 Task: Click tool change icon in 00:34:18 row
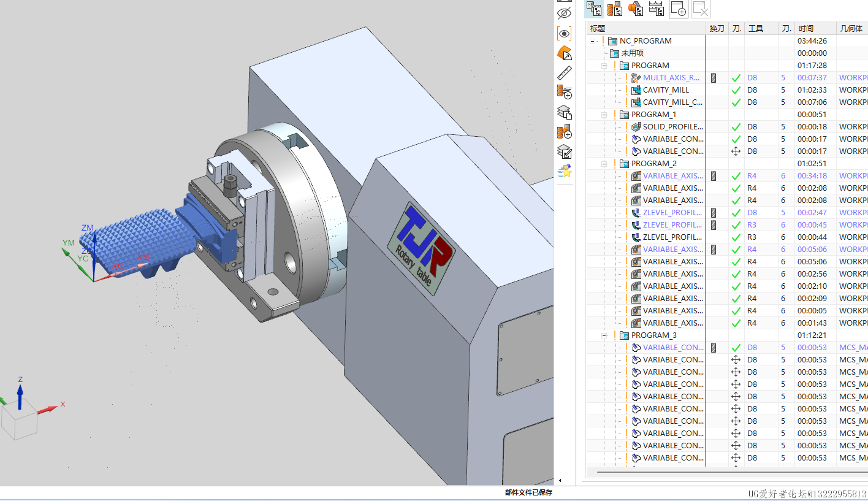tap(714, 176)
